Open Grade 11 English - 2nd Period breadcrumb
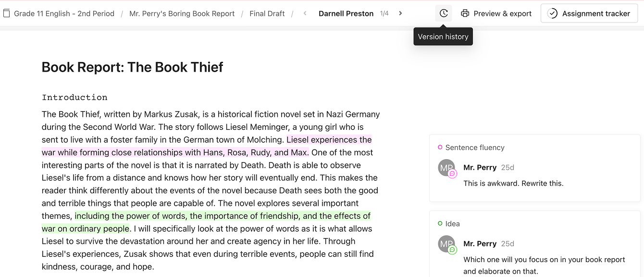The image size is (644, 277). (x=64, y=13)
